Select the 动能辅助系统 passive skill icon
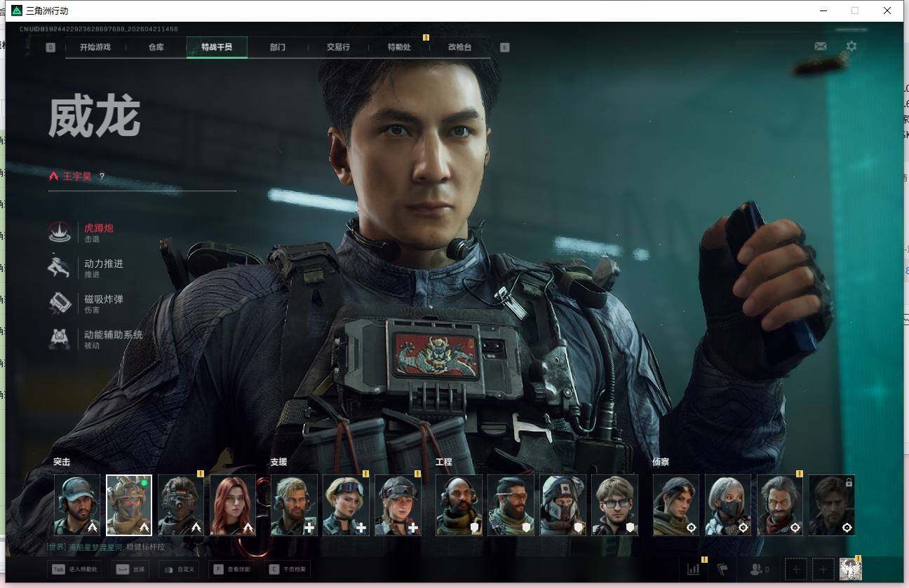This screenshot has width=909, height=588. click(x=60, y=339)
